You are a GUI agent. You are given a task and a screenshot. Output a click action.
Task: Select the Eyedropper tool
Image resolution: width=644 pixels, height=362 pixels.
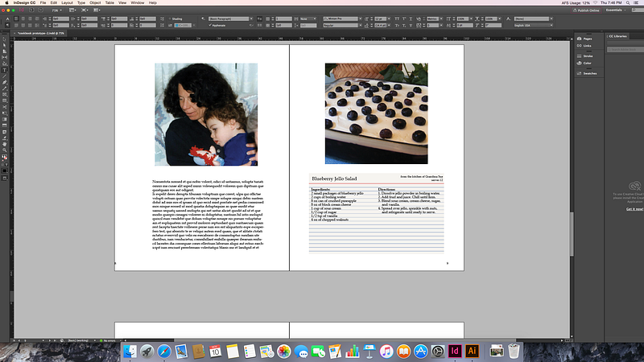pyautogui.click(x=5, y=138)
